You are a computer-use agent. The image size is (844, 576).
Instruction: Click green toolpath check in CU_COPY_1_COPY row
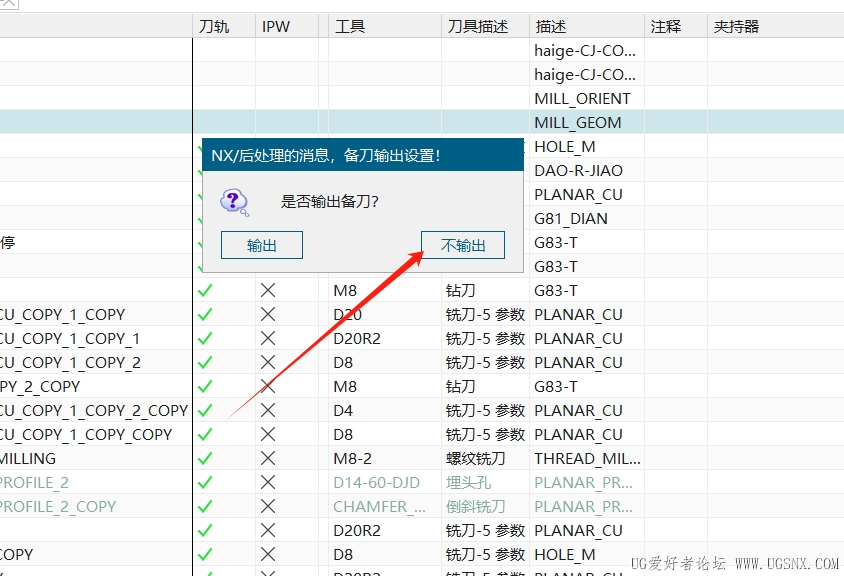(205, 314)
